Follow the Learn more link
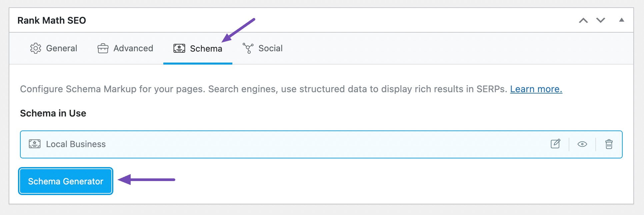Viewport: 644px width, 215px height. coord(536,89)
